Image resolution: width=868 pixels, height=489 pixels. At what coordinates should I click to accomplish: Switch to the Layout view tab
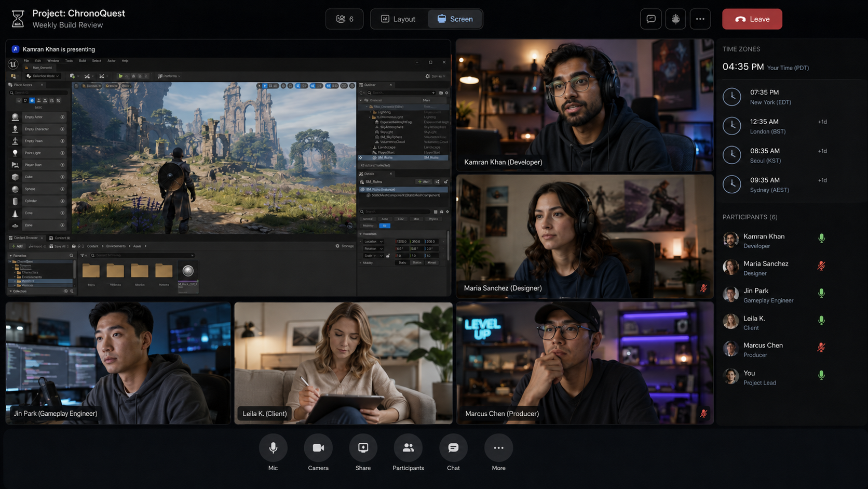click(399, 19)
